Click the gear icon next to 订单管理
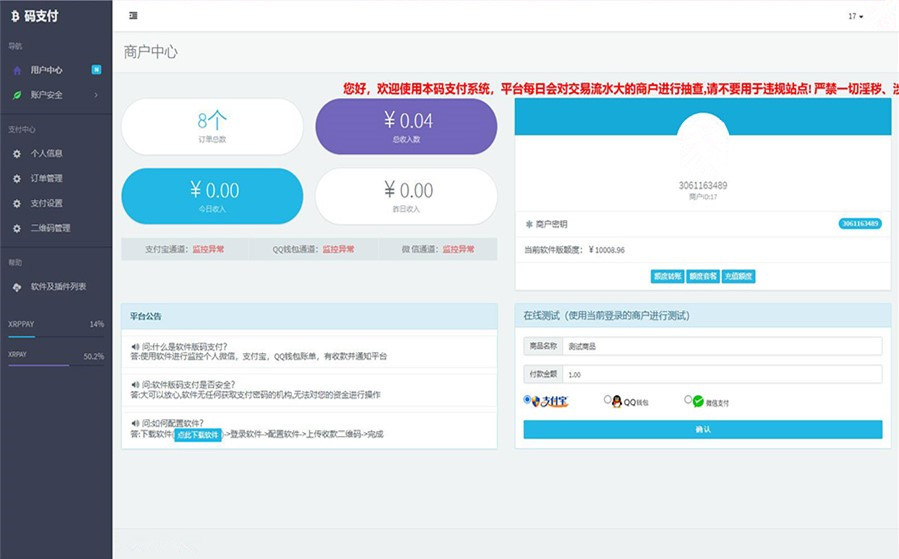 pyautogui.click(x=17, y=178)
